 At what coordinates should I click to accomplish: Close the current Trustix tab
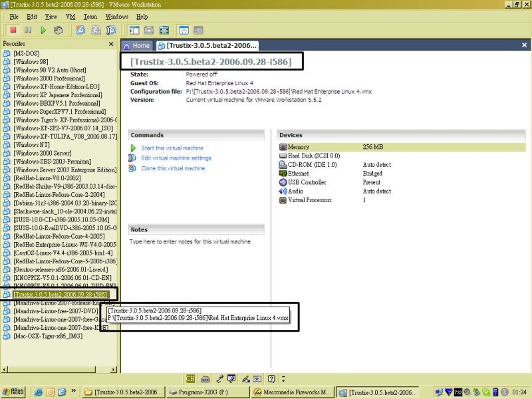[x=524, y=45]
